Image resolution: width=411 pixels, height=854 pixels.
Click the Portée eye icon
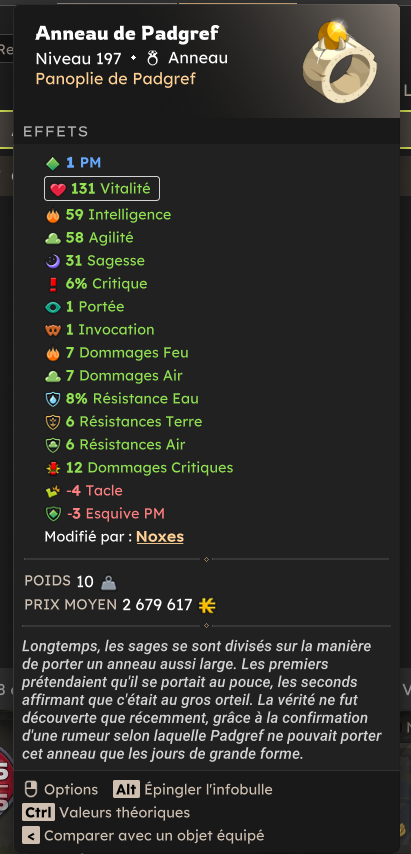53,307
